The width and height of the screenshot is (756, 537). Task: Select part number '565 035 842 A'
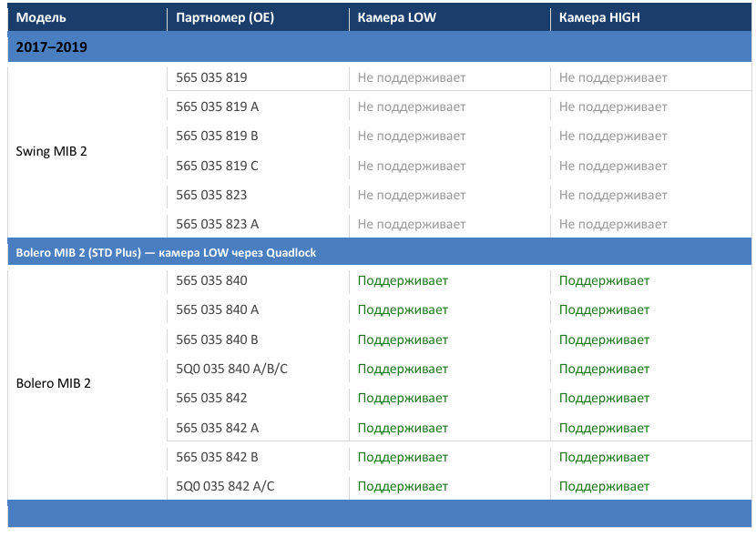coord(217,428)
